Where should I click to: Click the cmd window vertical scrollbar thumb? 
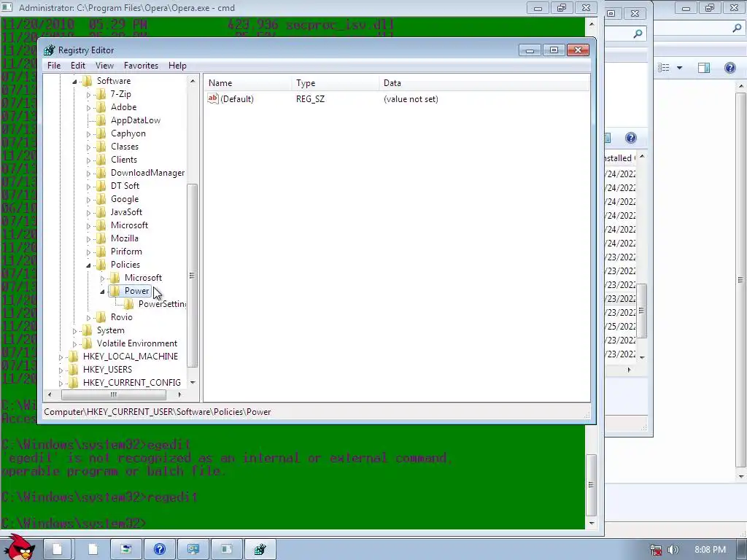pyautogui.click(x=591, y=485)
